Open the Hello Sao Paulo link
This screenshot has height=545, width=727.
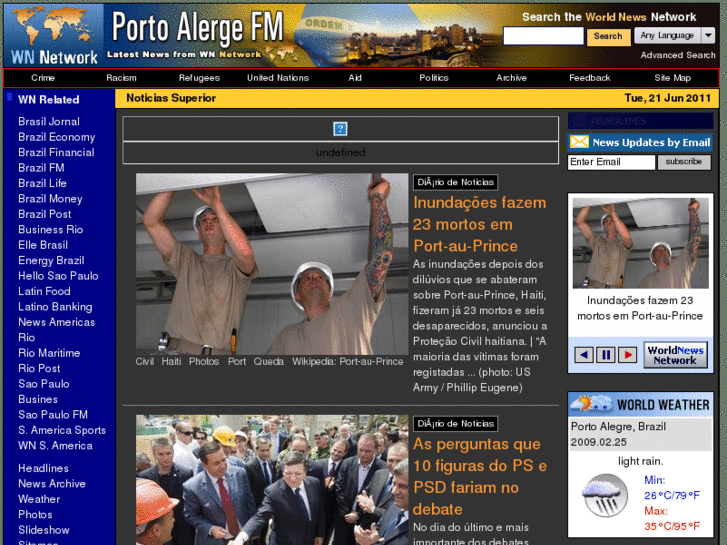58,276
